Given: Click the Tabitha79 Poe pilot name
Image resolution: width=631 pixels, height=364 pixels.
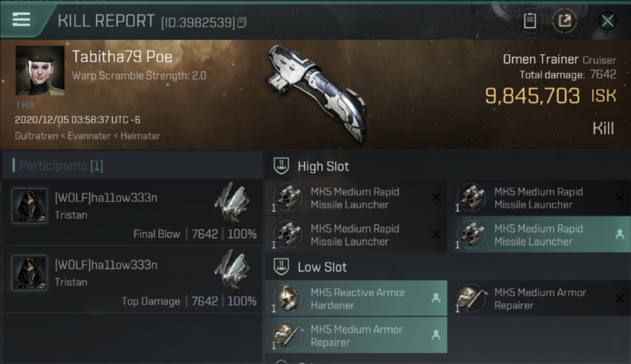Looking at the screenshot, I should pyautogui.click(x=122, y=57).
